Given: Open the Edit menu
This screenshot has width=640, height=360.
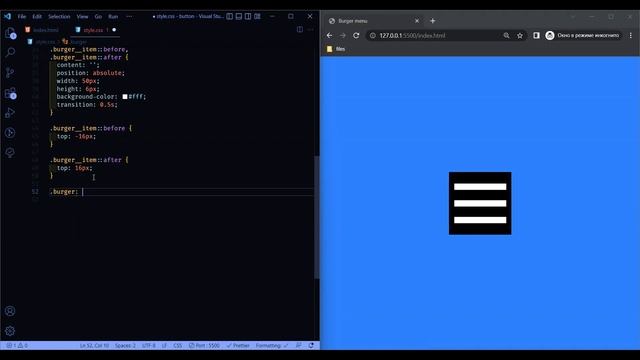Looking at the screenshot, I should click(x=37, y=17).
